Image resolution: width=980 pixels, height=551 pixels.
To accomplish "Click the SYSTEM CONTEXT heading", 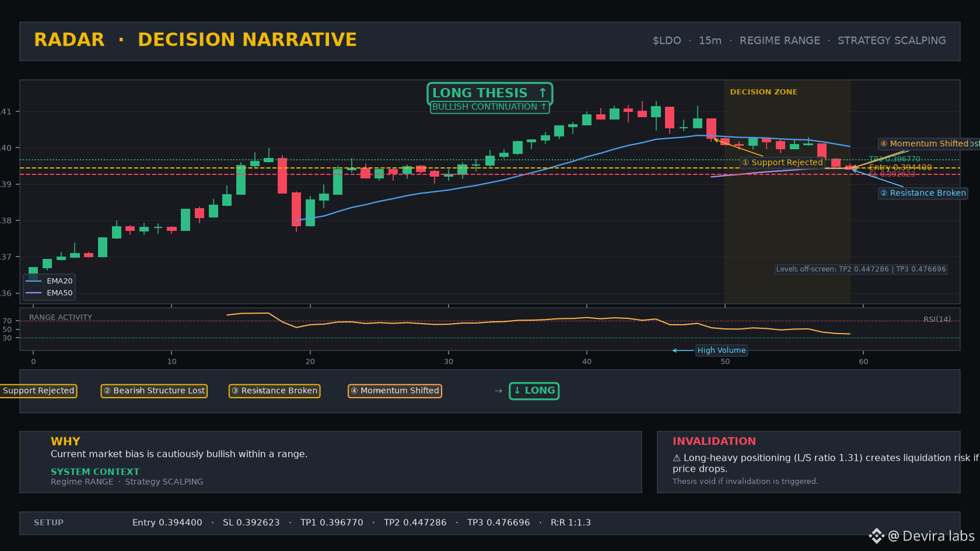I will [95, 472].
